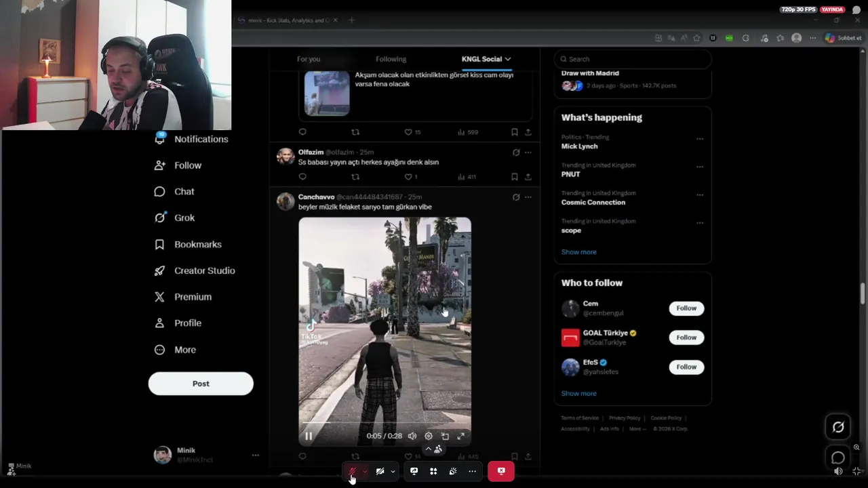Viewport: 868px width, 488px height.
Task: Pause the playing video
Action: (309, 436)
